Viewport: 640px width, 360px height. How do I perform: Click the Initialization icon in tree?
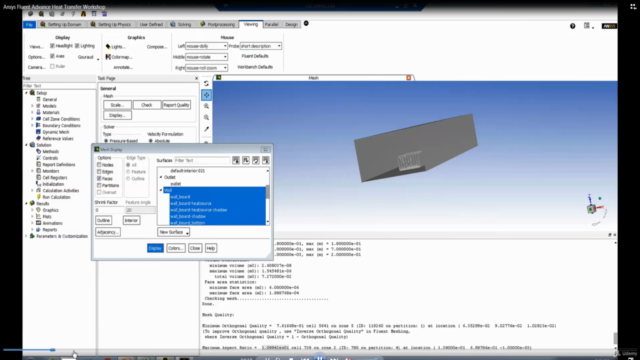pyautogui.click(x=39, y=184)
